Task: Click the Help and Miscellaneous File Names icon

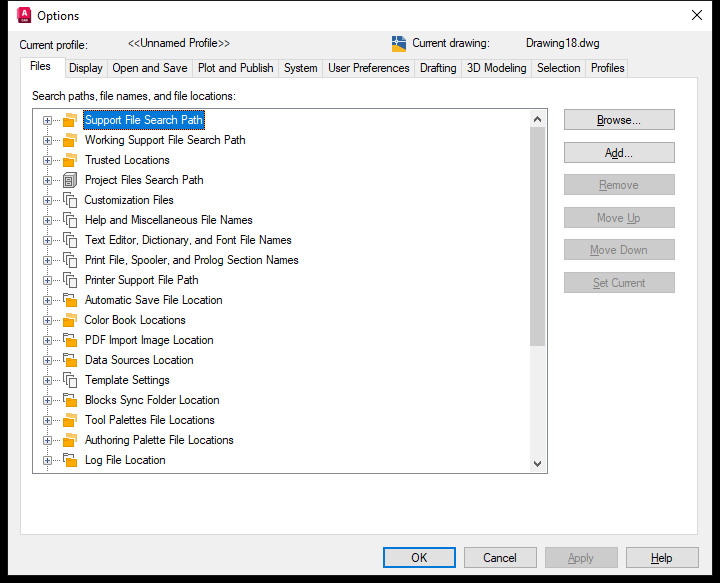Action: click(70, 220)
